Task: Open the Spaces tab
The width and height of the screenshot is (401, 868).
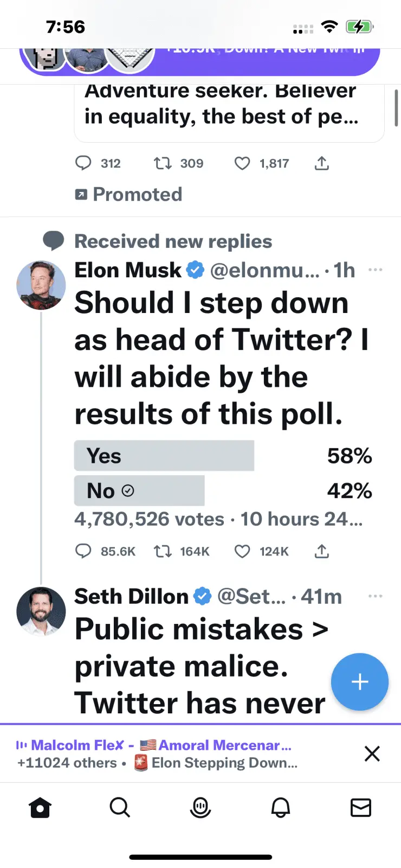Action: click(200, 808)
